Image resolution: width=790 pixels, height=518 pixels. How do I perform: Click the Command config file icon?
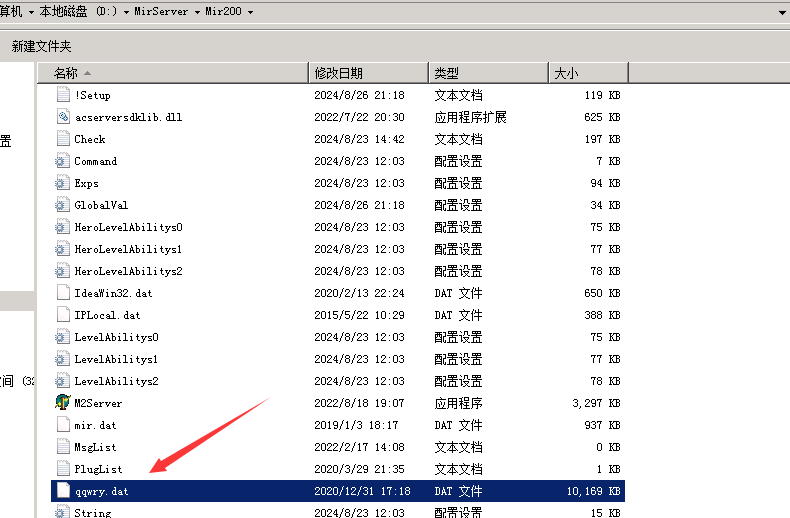click(62, 161)
